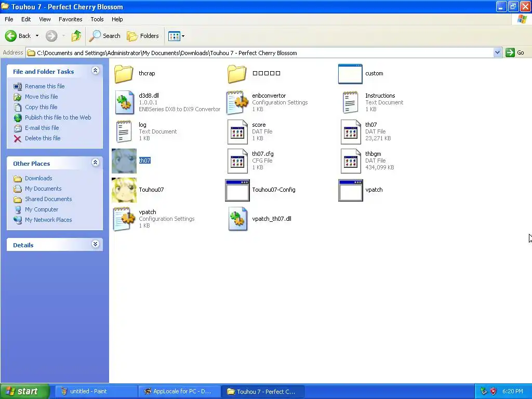Open the Favorites menu

pos(70,19)
